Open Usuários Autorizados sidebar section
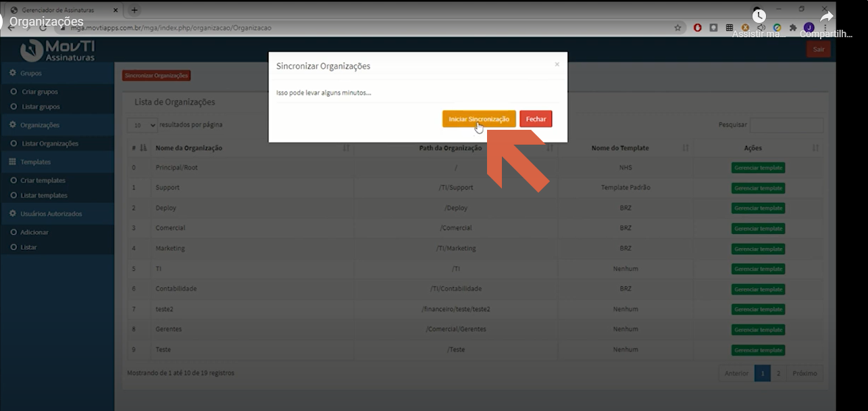This screenshot has width=868, height=411. pyautogui.click(x=57, y=214)
